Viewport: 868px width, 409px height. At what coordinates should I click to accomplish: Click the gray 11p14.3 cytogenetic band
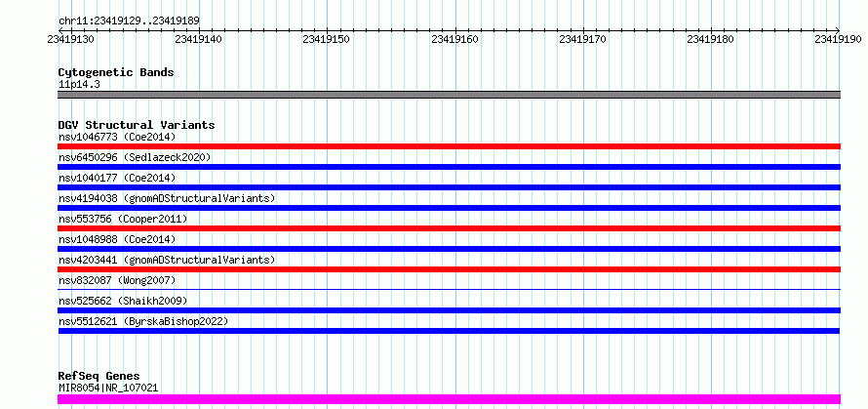[449, 95]
